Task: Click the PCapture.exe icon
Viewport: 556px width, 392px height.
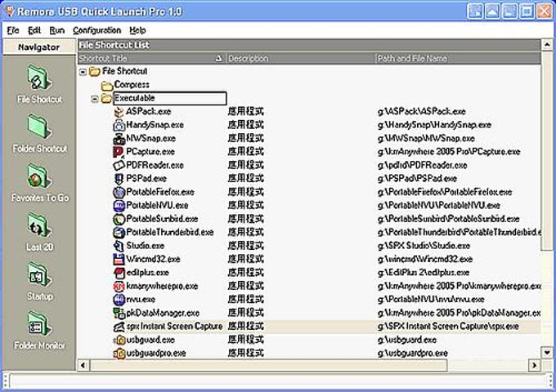Action: click(x=119, y=152)
